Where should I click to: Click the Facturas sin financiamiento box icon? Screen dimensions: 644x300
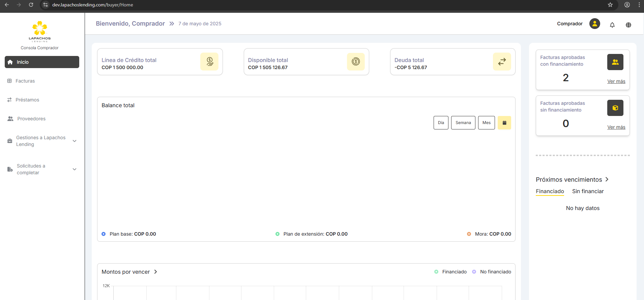click(x=615, y=108)
